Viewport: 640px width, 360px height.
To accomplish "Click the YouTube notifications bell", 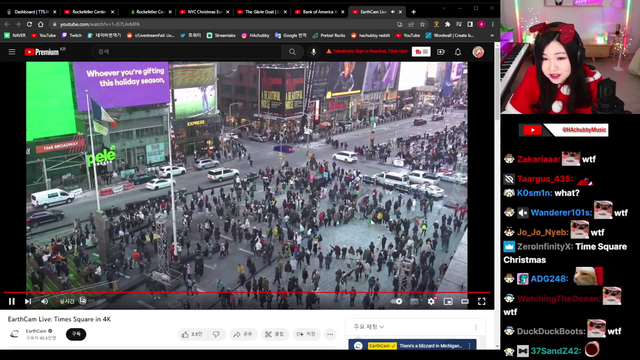I will pyautogui.click(x=458, y=52).
